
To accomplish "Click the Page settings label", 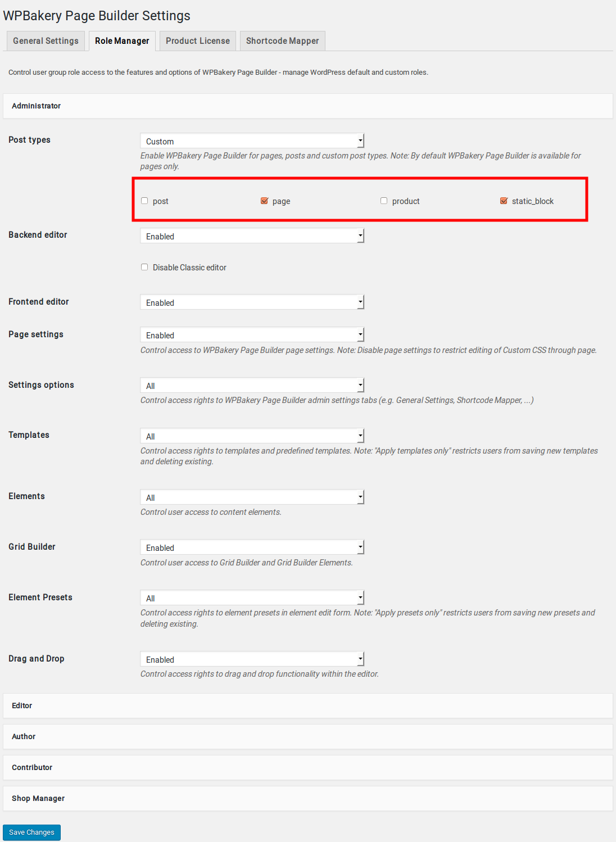I will 36,334.
